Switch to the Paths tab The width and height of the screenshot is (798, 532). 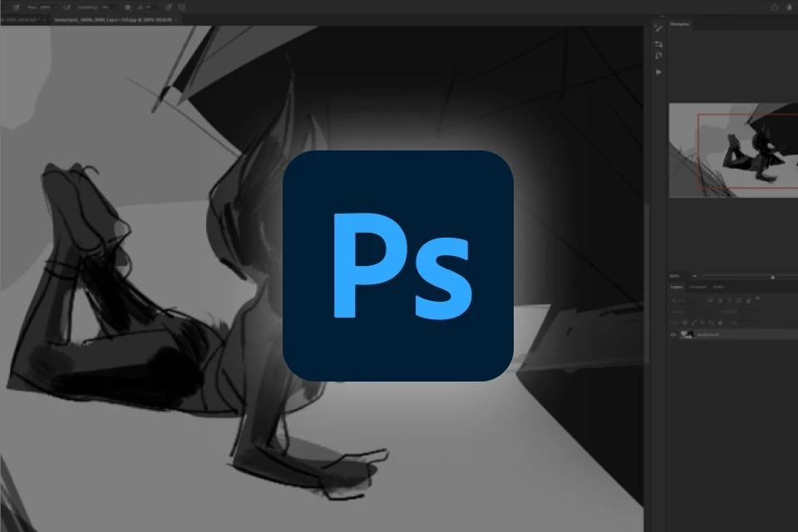718,287
